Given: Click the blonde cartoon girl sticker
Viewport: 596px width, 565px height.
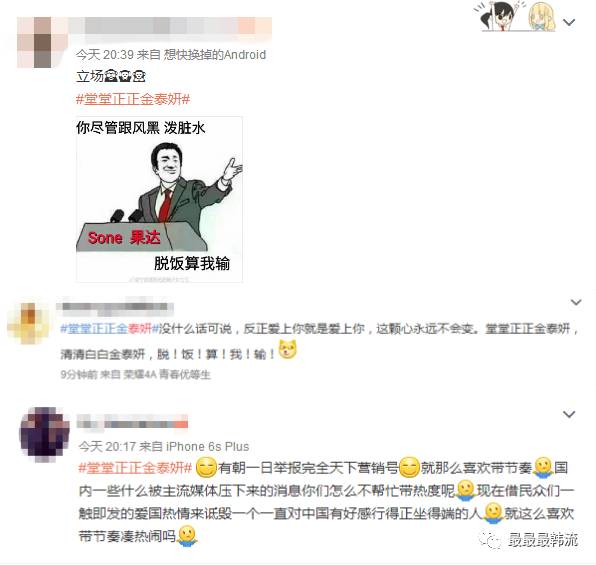Looking at the screenshot, I should (542, 17).
